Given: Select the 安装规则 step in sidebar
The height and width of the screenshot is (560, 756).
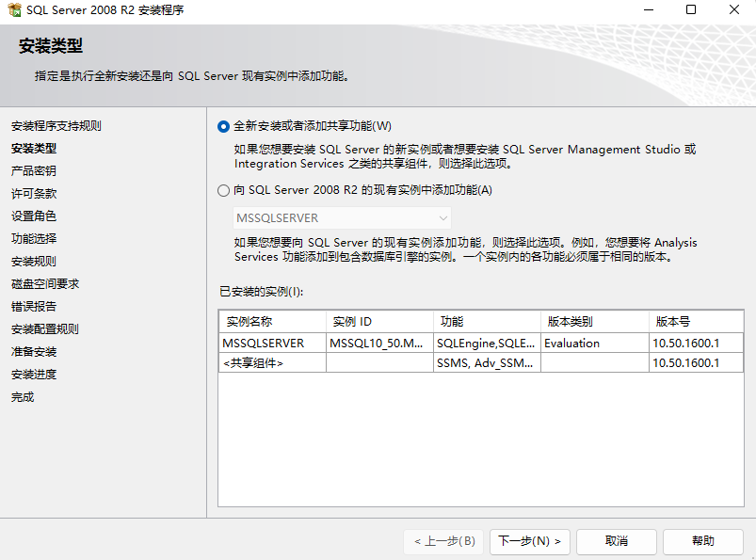Looking at the screenshot, I should [x=34, y=262].
